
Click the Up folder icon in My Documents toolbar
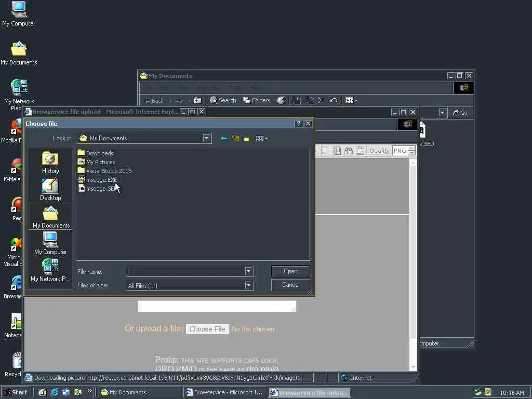coord(197,100)
